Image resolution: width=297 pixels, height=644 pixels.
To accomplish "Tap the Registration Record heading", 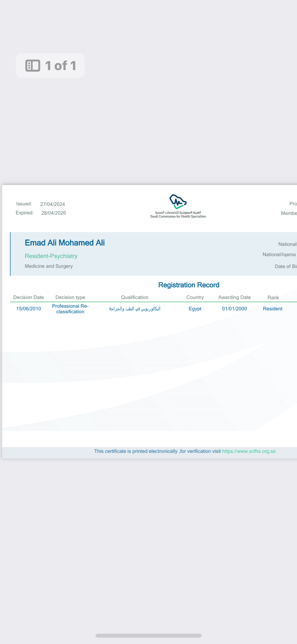I will [x=188, y=285].
